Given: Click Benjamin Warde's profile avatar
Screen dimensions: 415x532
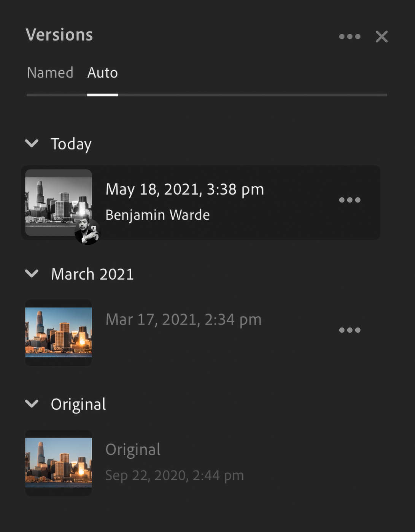Looking at the screenshot, I should pos(87,232).
